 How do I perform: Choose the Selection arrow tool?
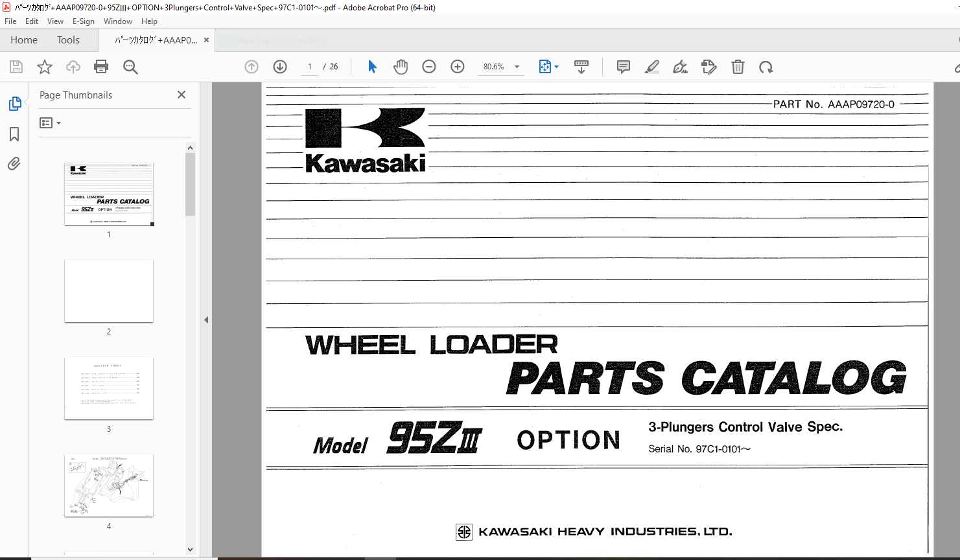[372, 67]
